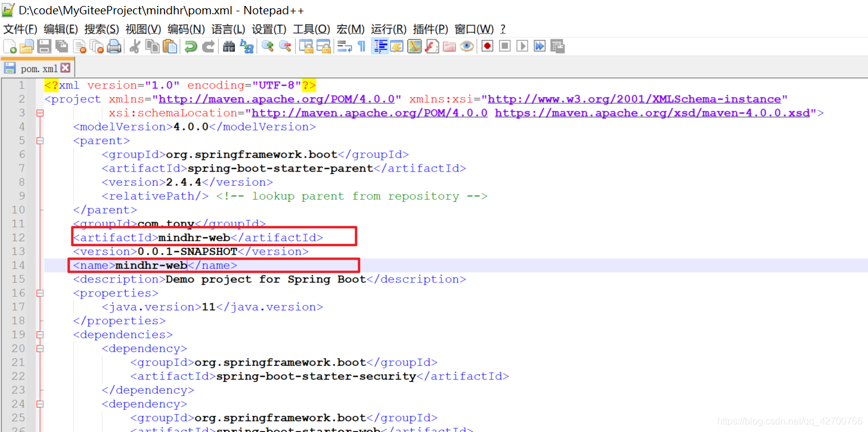Save the recorded macro icon
The width and height of the screenshot is (868, 432).
(x=557, y=46)
